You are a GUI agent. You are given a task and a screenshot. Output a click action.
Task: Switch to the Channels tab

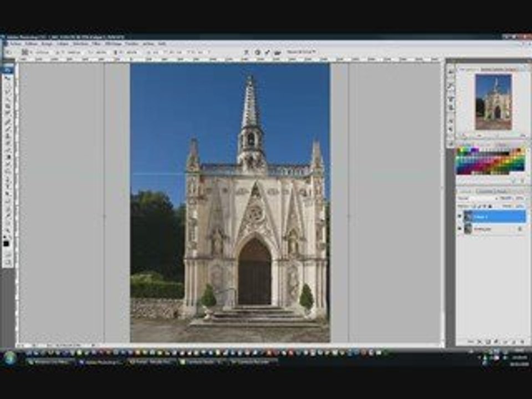tap(486, 191)
